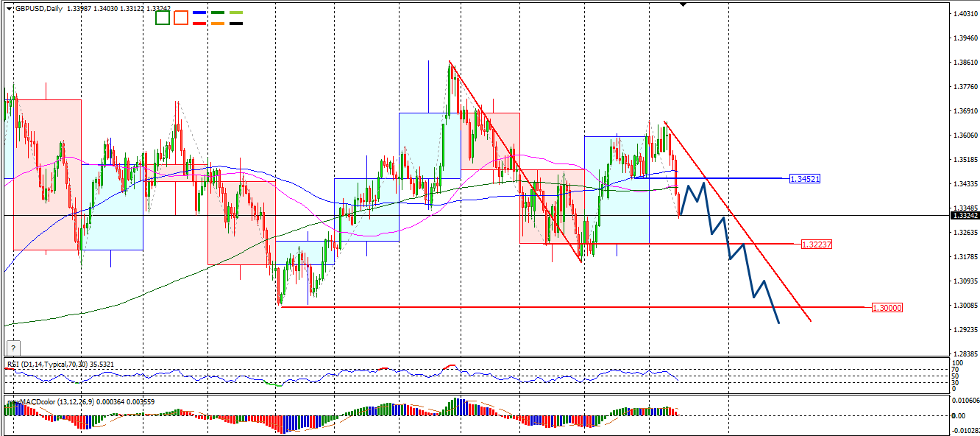This screenshot has height=436, width=980.
Task: Pick the light green legend line swatch
Action: click(x=235, y=13)
